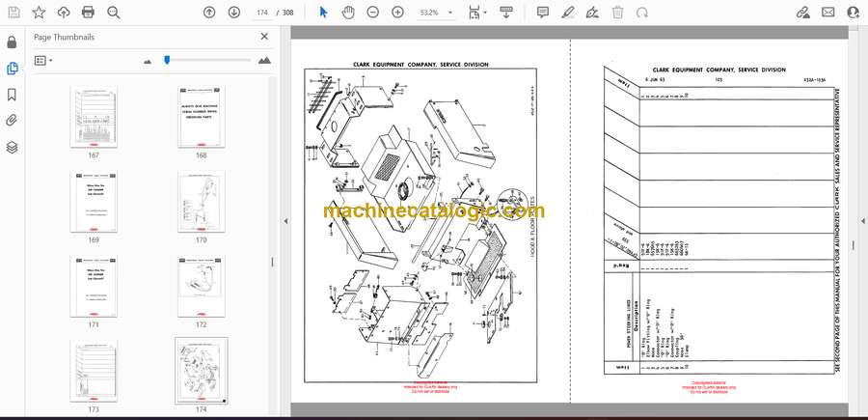This screenshot has width=868, height=420.
Task: Open the Layers panel icon
Action: [13, 147]
